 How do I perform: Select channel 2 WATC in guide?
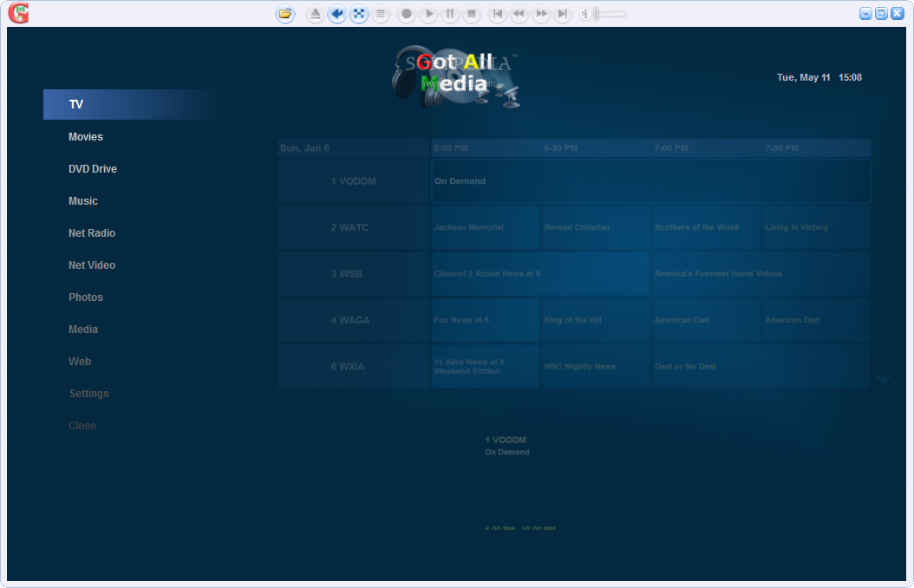pyautogui.click(x=353, y=227)
